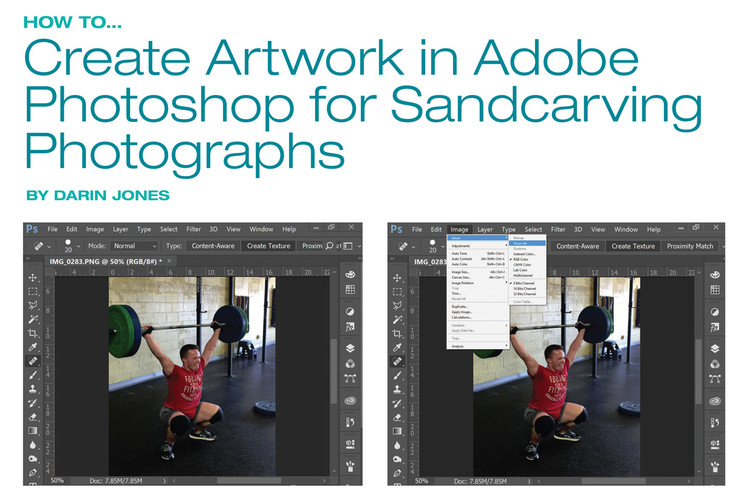Open Libraries panel icon in right window

click(x=715, y=401)
